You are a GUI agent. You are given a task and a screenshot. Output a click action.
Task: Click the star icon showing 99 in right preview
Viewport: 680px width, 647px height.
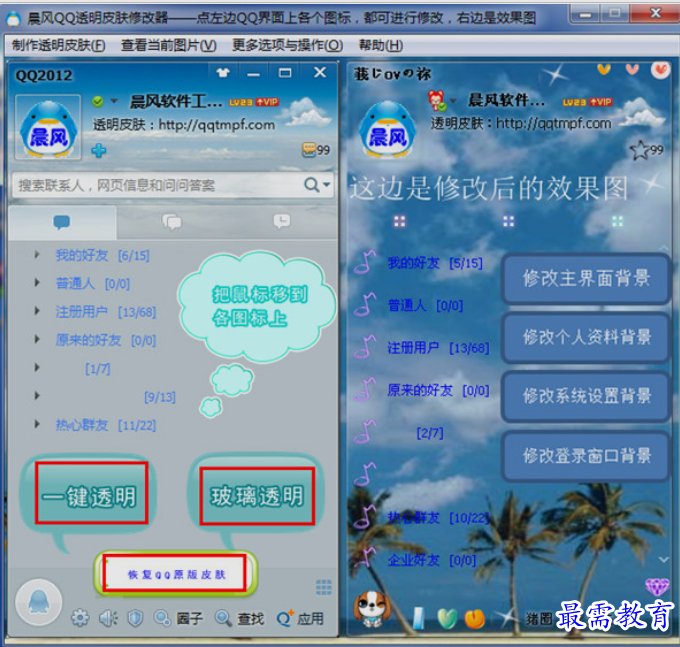639,150
